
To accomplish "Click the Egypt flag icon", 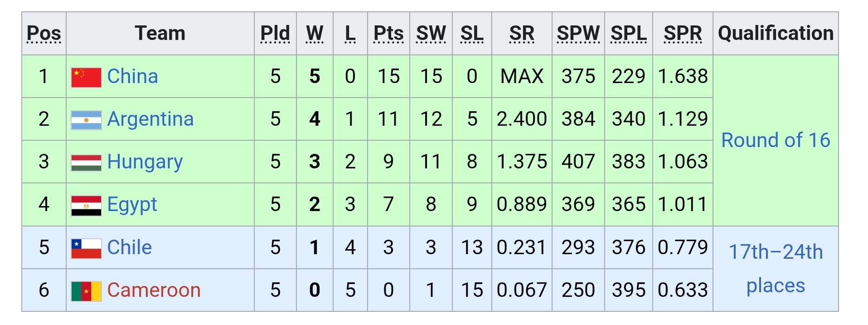I will pos(86,206).
